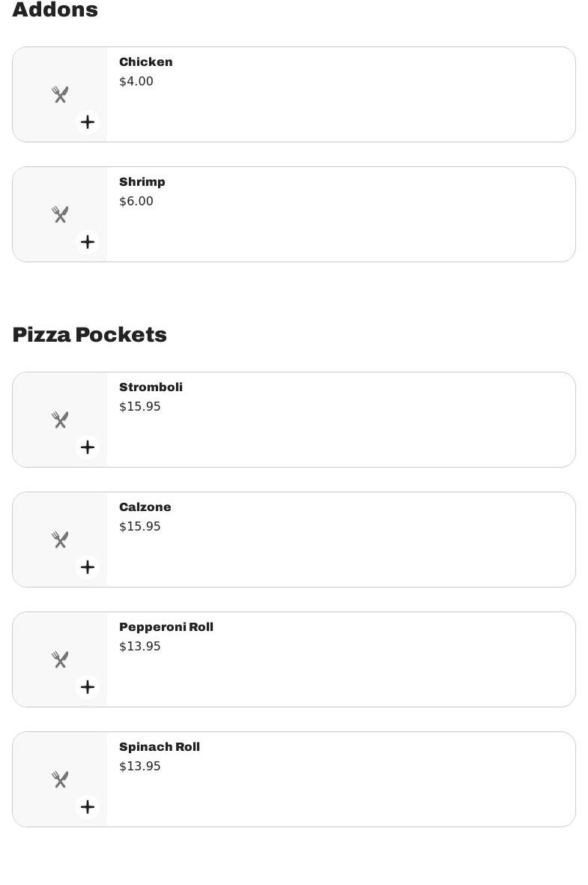Click the Pizza Pockets section heading
This screenshot has height=885, width=588.
(x=89, y=334)
